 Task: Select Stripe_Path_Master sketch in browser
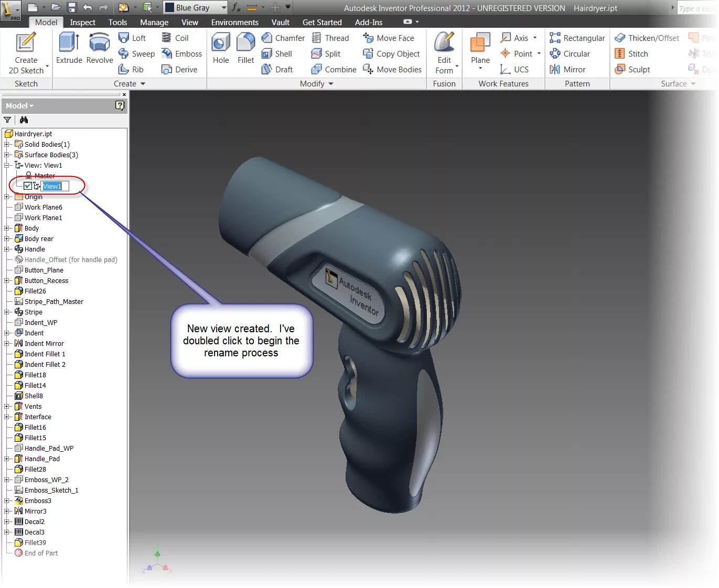[x=53, y=301]
